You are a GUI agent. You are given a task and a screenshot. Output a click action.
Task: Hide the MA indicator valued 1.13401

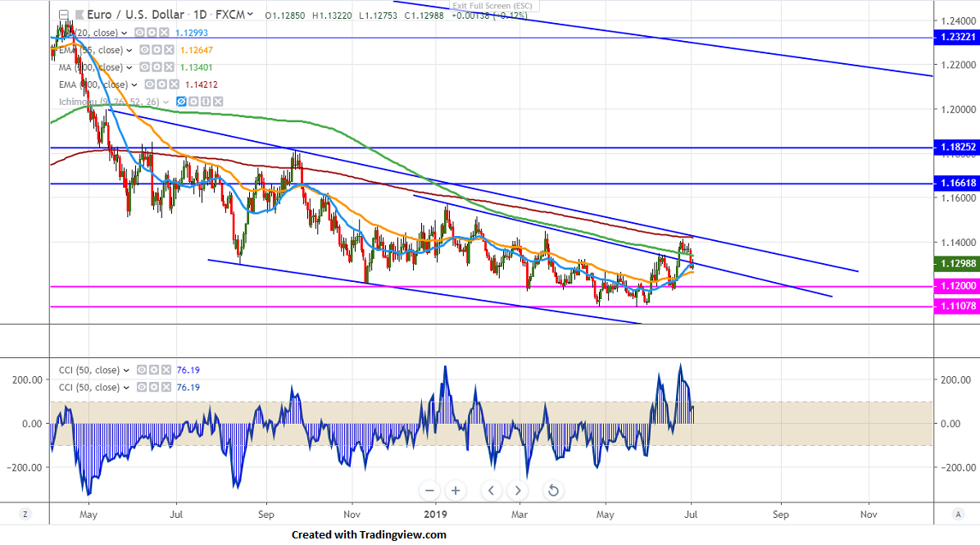(144, 67)
